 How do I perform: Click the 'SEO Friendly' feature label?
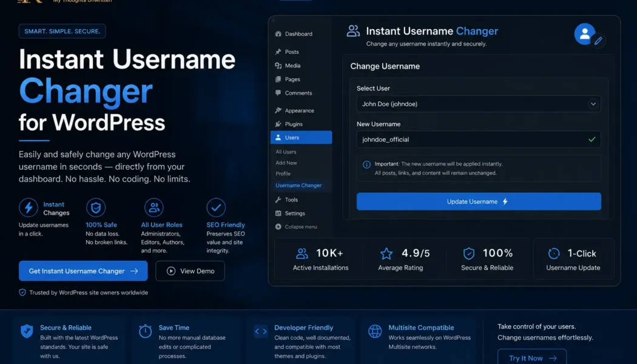(x=226, y=224)
